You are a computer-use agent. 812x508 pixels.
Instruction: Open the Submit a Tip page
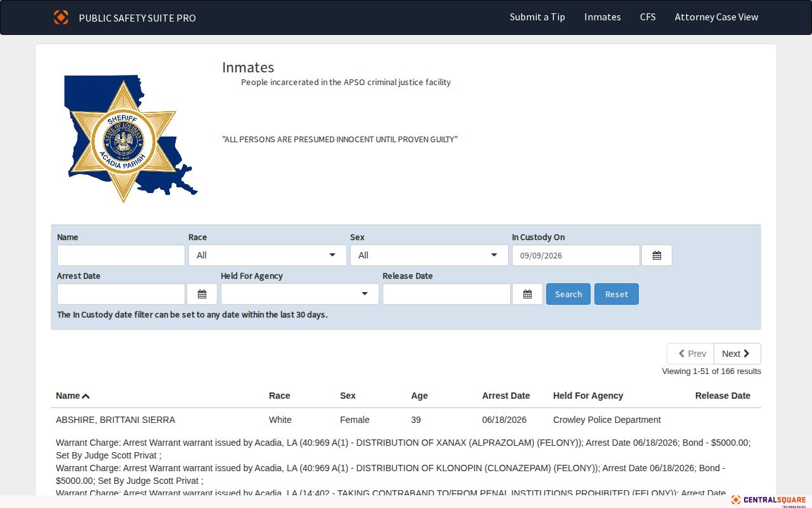coord(537,17)
